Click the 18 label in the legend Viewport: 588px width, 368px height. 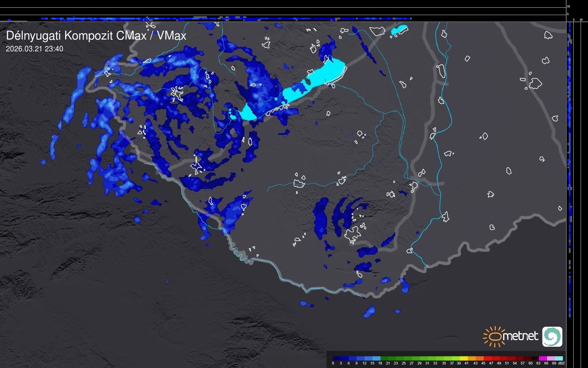coord(380,363)
